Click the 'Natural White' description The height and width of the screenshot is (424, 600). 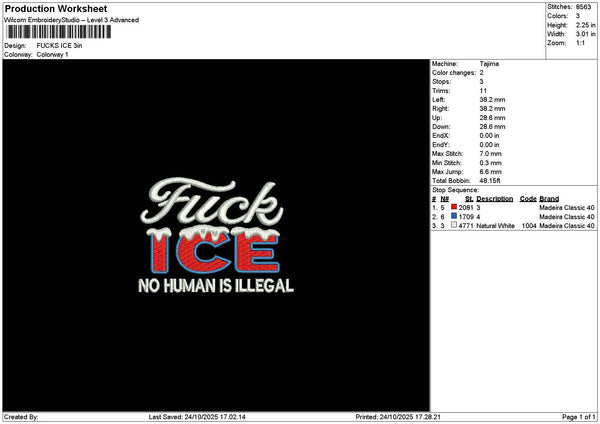click(495, 226)
